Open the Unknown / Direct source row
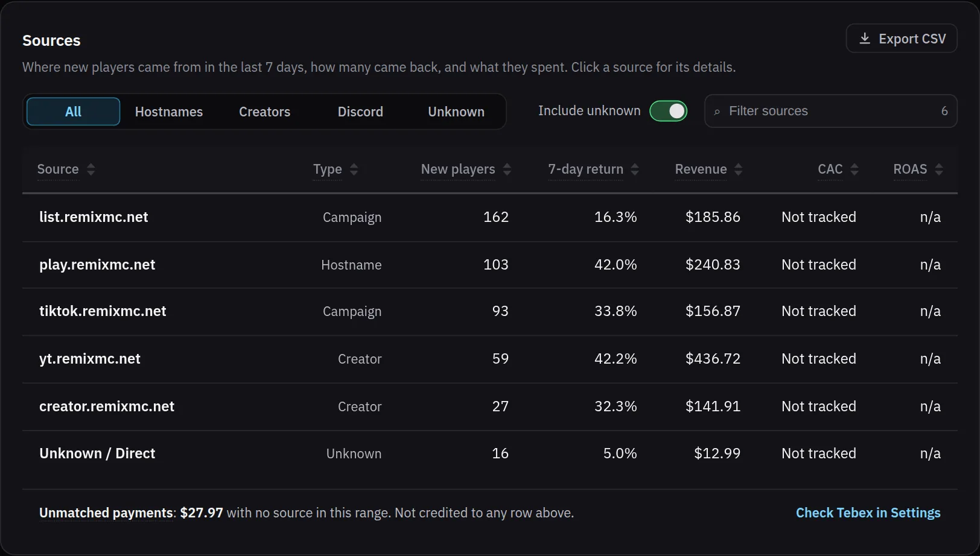This screenshot has height=556, width=980. pyautogui.click(x=490, y=453)
